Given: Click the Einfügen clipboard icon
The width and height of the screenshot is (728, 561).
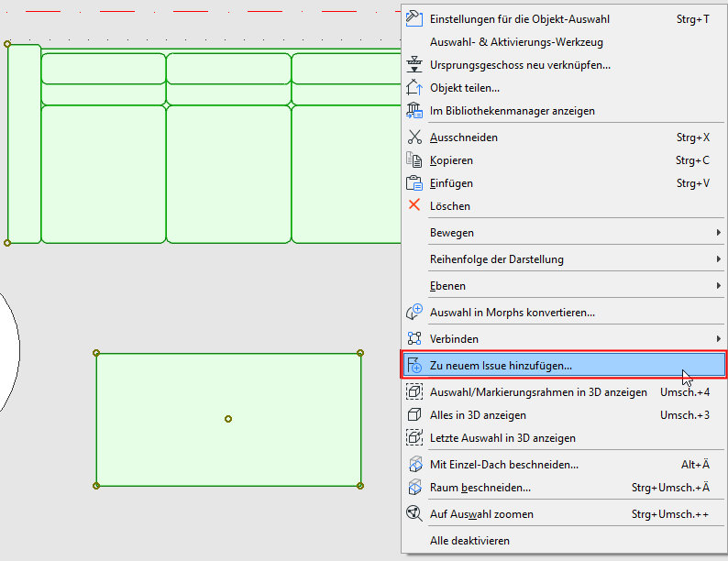Looking at the screenshot, I should point(414,183).
